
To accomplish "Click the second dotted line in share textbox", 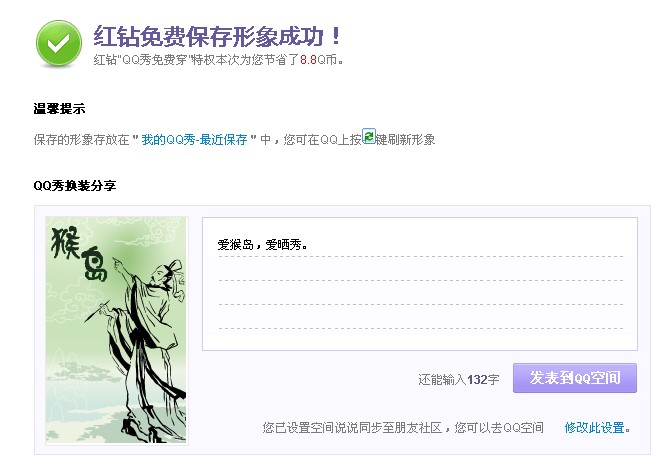I will (x=420, y=280).
